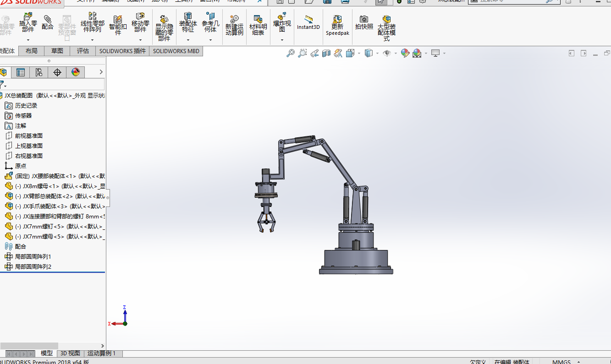Toggle visibility of hidden components

click(164, 25)
